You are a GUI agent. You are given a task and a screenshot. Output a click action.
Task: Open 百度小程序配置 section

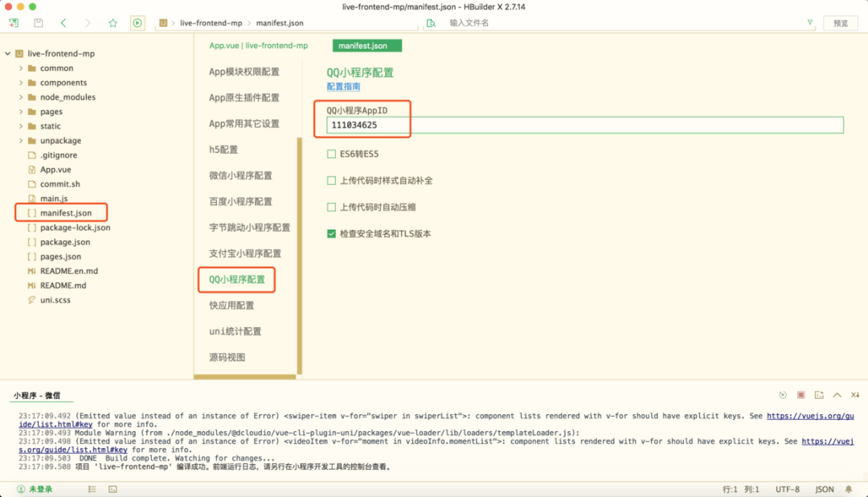pyautogui.click(x=241, y=202)
